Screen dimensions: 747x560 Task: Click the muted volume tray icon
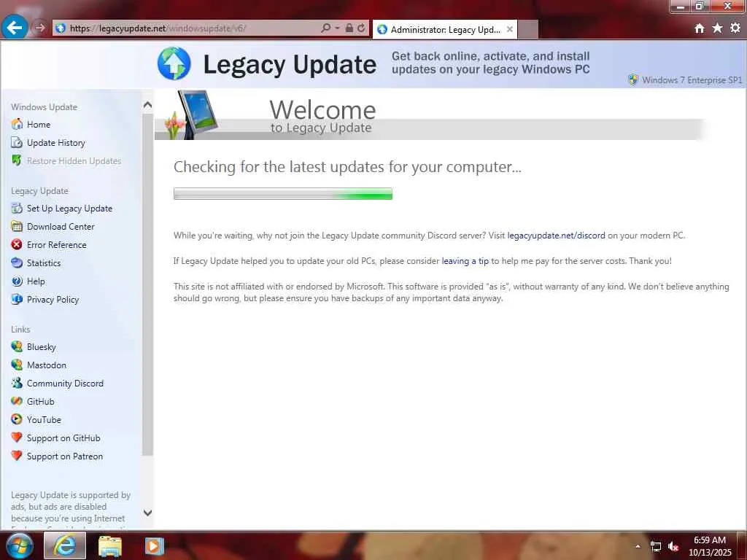tap(673, 547)
